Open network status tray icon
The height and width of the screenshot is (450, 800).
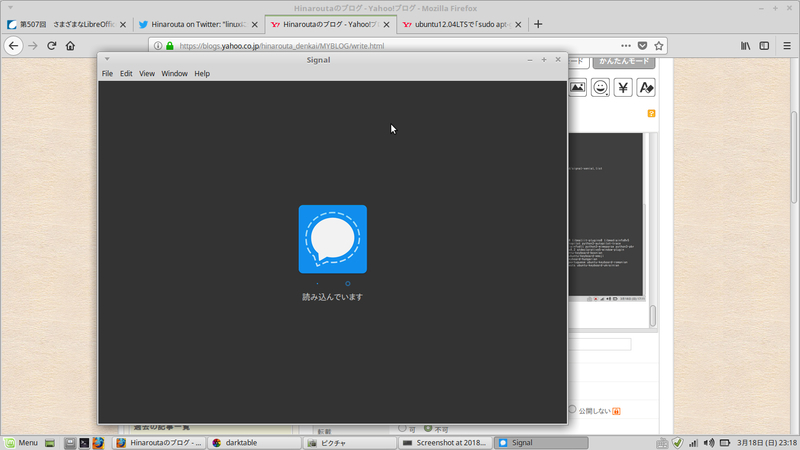(693, 443)
